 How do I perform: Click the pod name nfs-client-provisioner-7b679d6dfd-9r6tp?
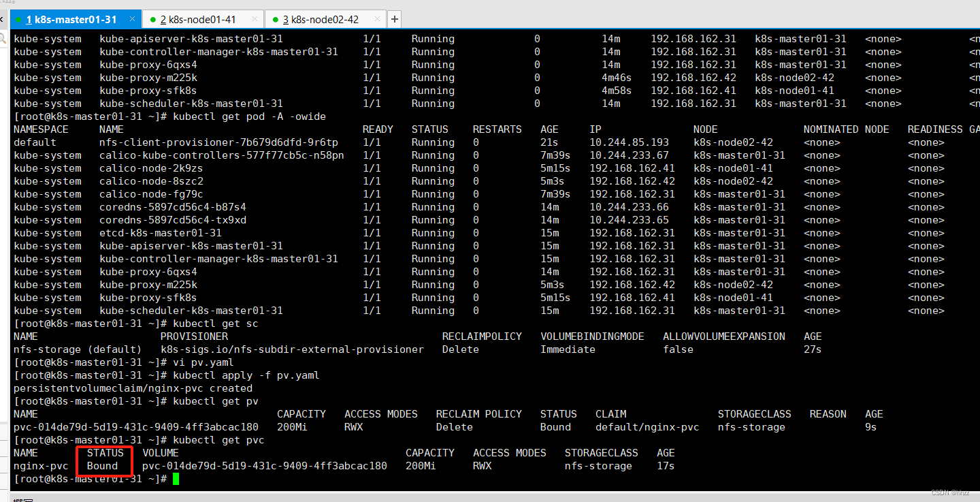[x=218, y=142]
